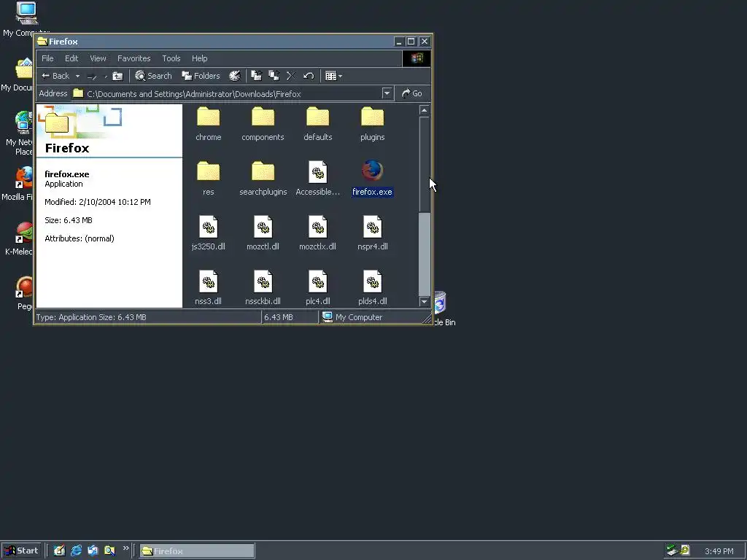Open the Edit menu
Image resolution: width=747 pixels, height=560 pixels.
71,58
